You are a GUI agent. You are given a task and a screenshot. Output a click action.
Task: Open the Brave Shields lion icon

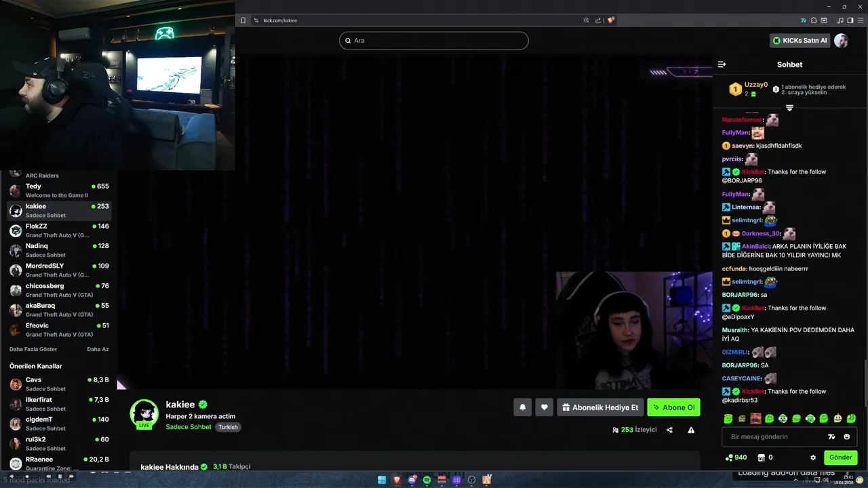pos(611,20)
